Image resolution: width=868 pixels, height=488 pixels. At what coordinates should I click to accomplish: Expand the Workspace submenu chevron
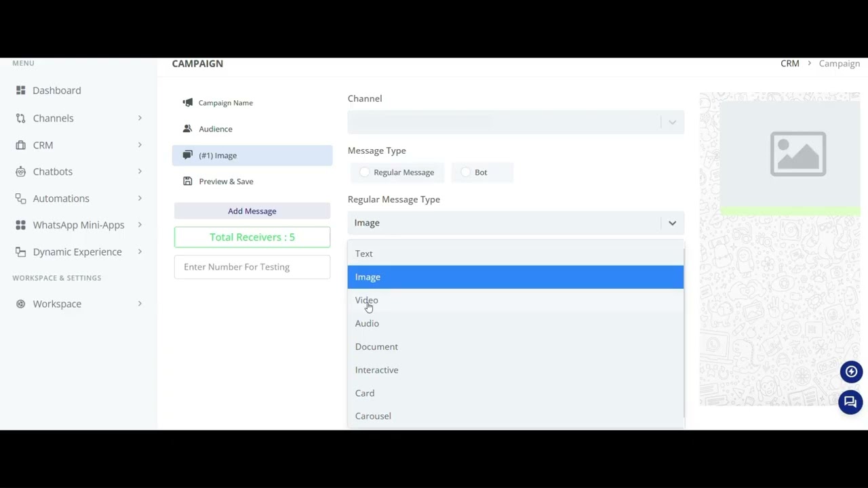tap(140, 304)
